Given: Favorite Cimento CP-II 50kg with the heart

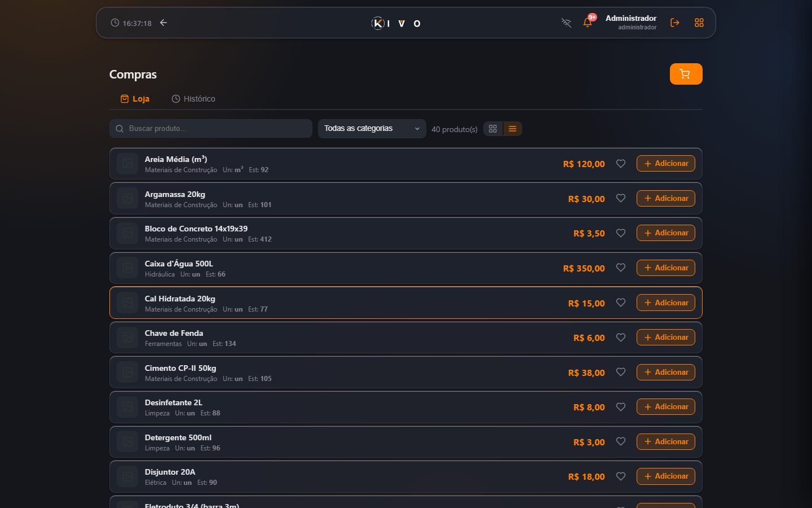Looking at the screenshot, I should click(x=621, y=373).
